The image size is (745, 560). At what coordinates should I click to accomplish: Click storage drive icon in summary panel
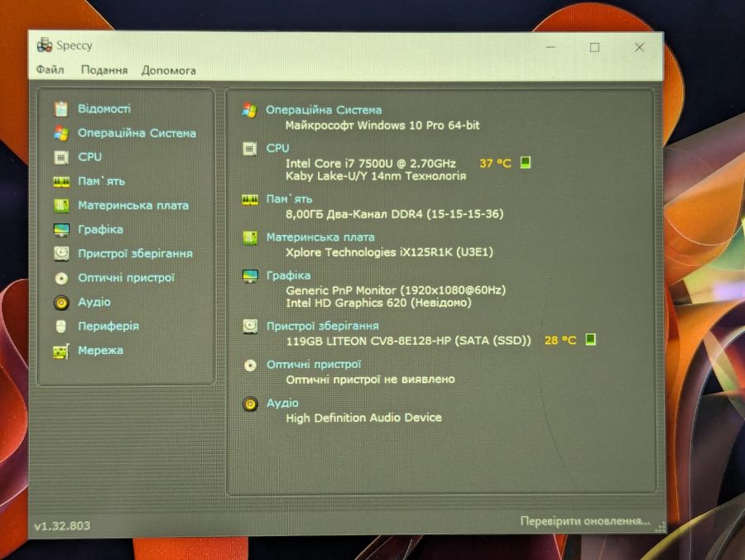(x=250, y=326)
